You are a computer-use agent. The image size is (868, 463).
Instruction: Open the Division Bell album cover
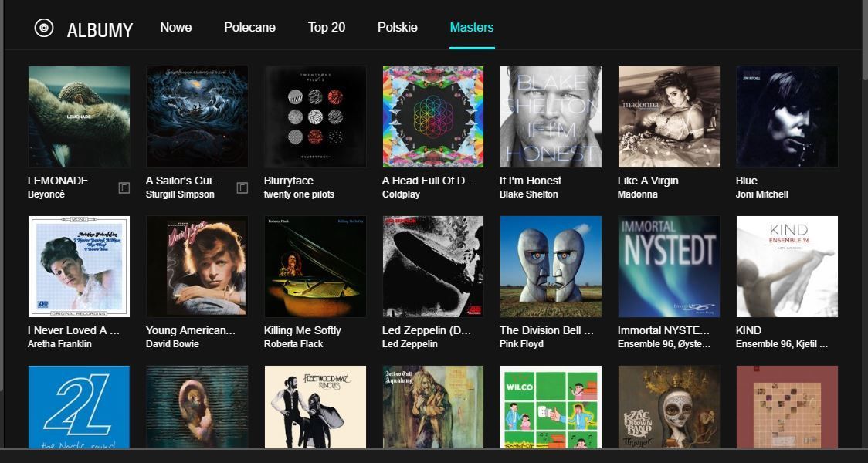point(551,267)
